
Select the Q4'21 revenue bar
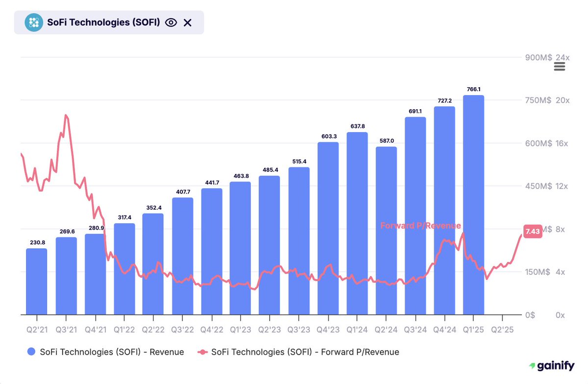coord(95,274)
